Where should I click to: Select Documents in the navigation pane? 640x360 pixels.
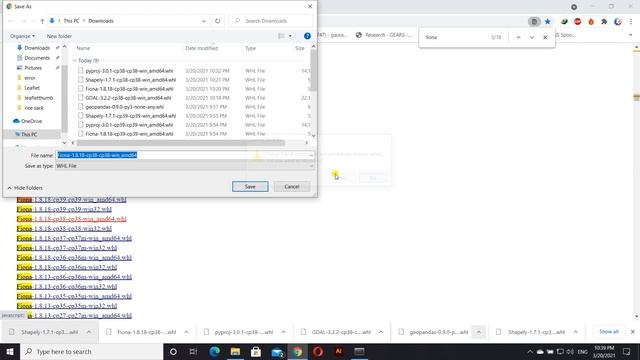pos(37,58)
